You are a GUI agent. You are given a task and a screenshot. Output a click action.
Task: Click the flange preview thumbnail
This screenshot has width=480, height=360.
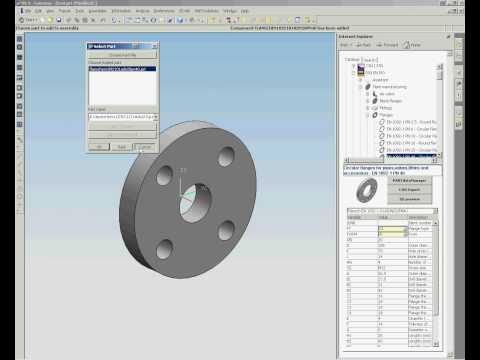click(367, 190)
